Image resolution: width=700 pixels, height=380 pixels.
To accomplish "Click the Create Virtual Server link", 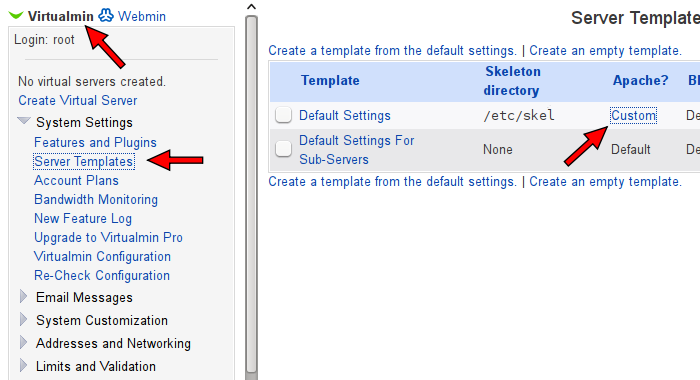I will [78, 100].
